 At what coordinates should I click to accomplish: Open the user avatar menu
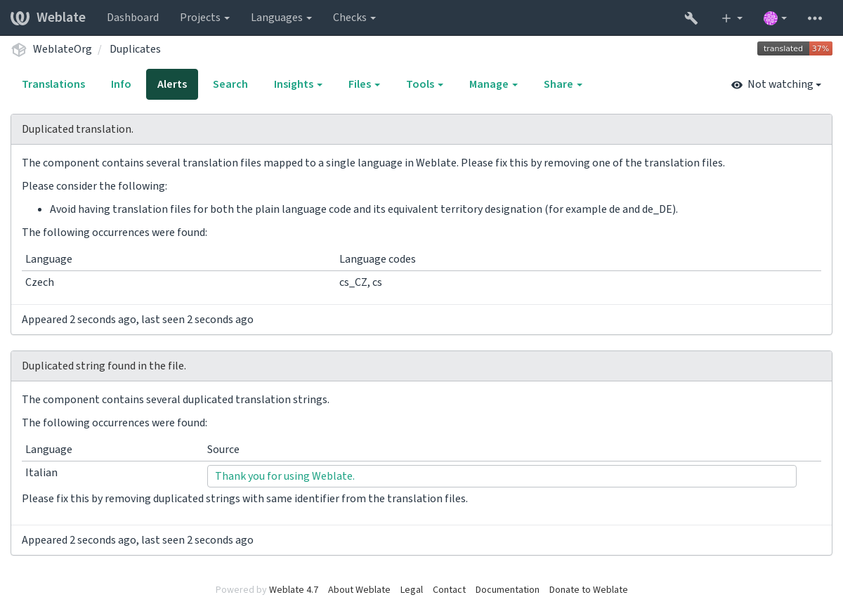775,18
